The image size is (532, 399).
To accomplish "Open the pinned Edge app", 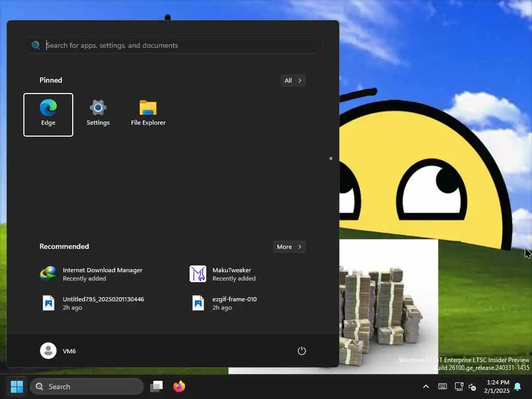I will 48,115.
